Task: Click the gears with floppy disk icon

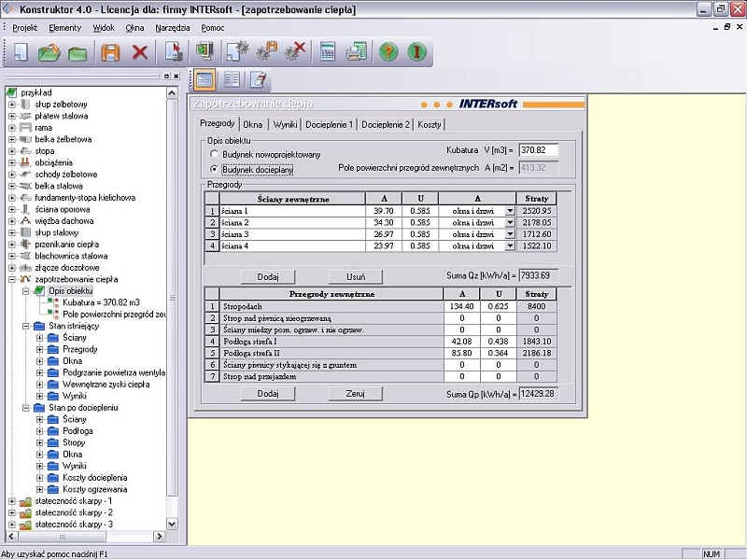Action: click(267, 51)
